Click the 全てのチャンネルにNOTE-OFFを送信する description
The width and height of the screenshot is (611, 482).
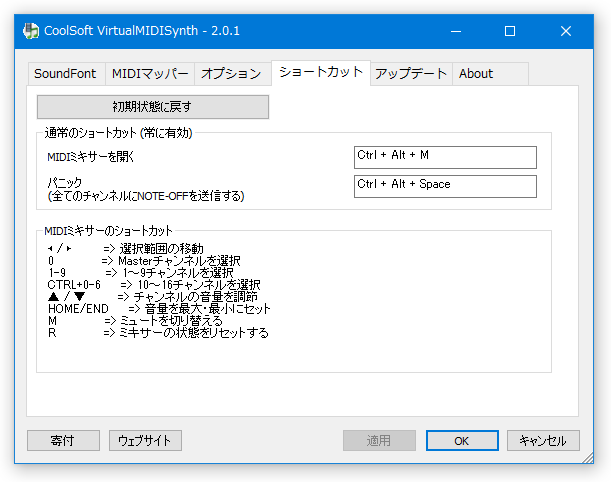pyautogui.click(x=146, y=196)
